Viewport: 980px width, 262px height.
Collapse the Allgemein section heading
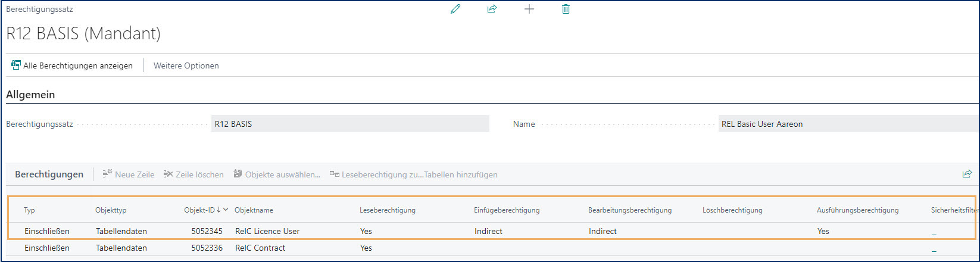[x=30, y=94]
